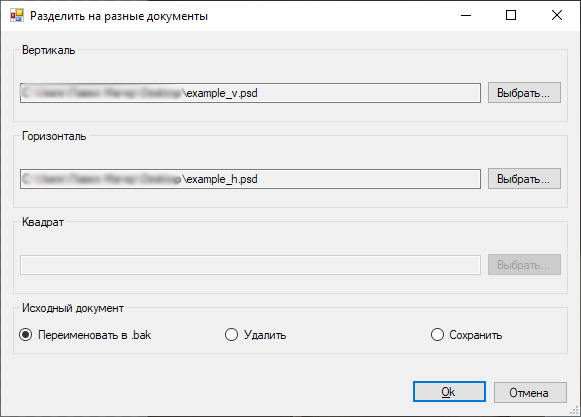The height and width of the screenshot is (417, 581).
Task: Select the Удалить radio option
Action: click(x=256, y=335)
